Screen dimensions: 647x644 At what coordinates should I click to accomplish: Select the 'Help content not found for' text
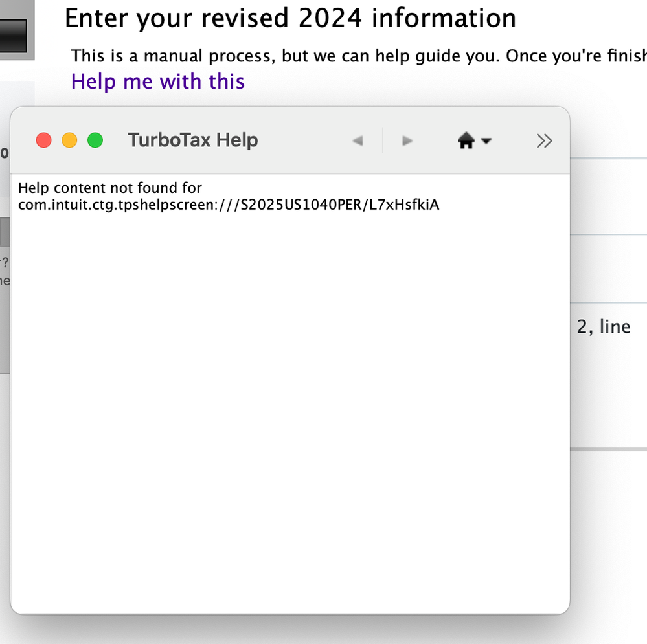pos(110,188)
